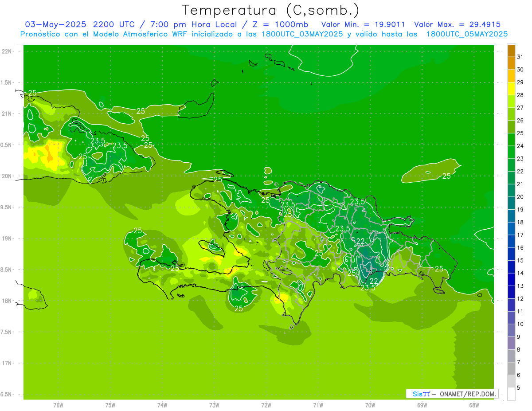This screenshot has width=532, height=411.
Task: Pick the teal swatch between colorbar labels 19 and 20
Action: coord(511,203)
